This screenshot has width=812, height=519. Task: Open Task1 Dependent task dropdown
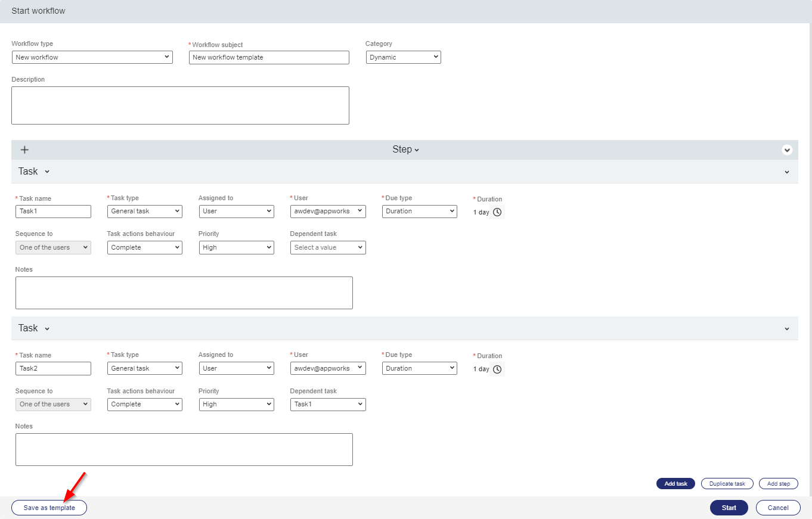coord(328,247)
